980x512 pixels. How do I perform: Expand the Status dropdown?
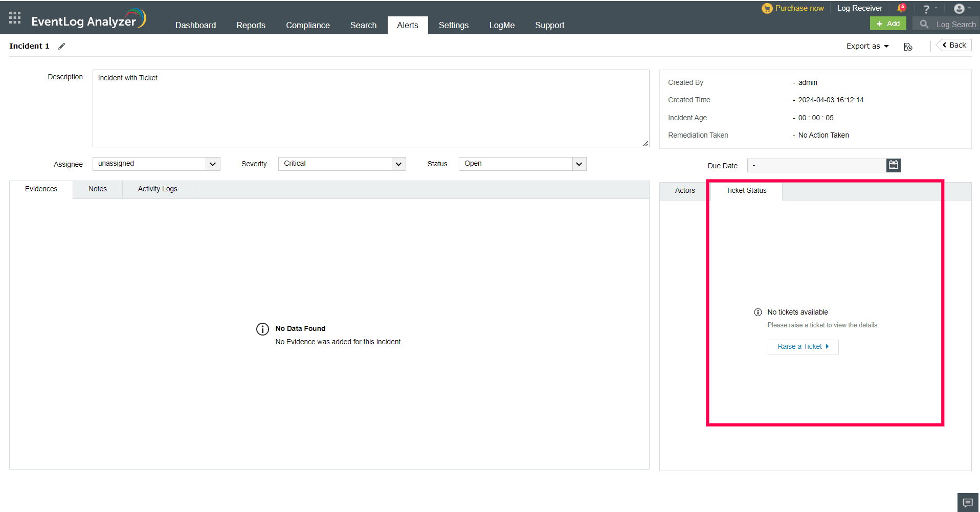pos(579,164)
